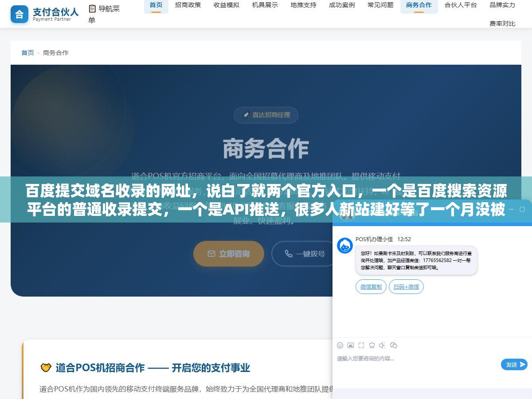Click the envelope icon on 立即咨询 button
Image resolution: width=532 pixels, height=399 pixels.
[x=211, y=254]
